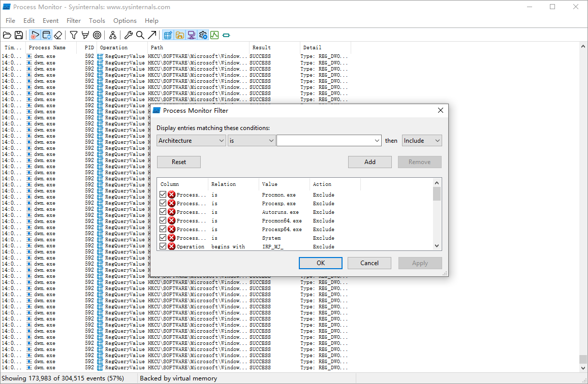Click the Include Process target icon
588x384 pixels.
97,35
